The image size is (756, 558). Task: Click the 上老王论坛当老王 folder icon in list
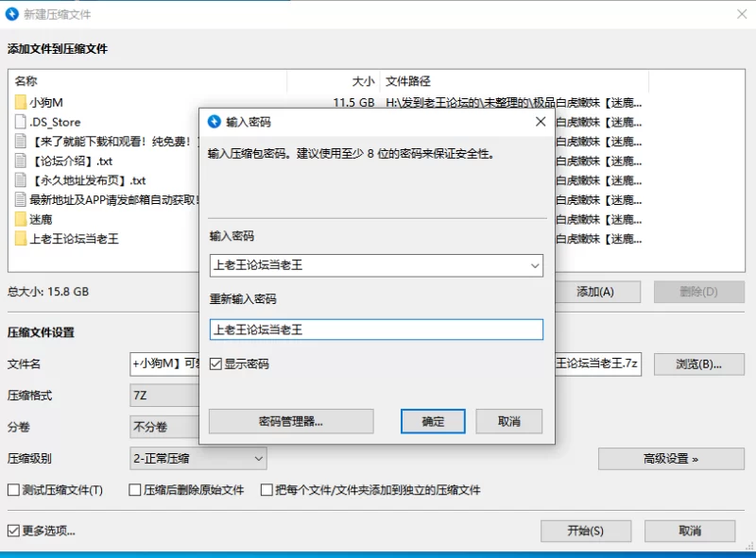point(20,239)
